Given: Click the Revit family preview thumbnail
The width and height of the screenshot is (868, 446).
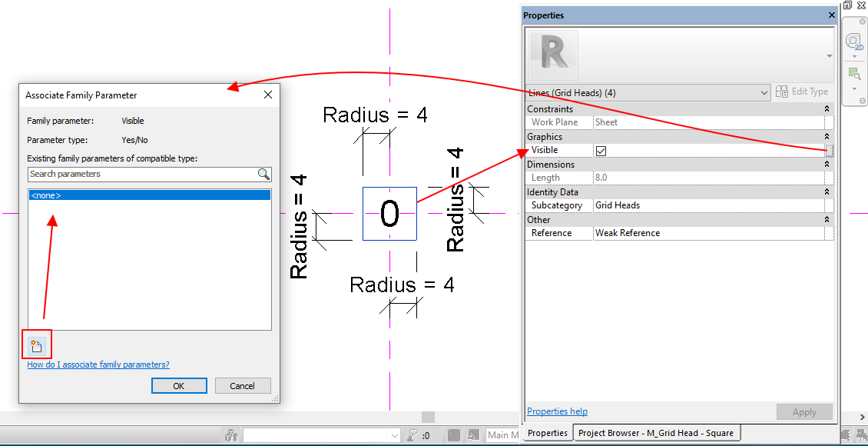Looking at the screenshot, I should (552, 55).
